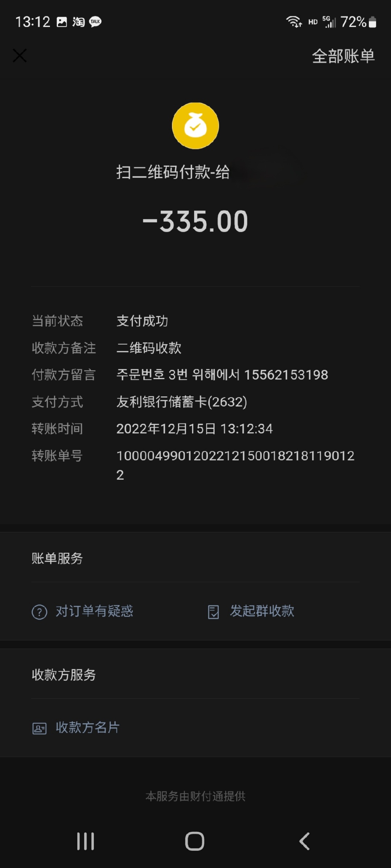Image resolution: width=391 pixels, height=868 pixels.
Task: Open 收款方名片 payee card
Action: point(88,728)
